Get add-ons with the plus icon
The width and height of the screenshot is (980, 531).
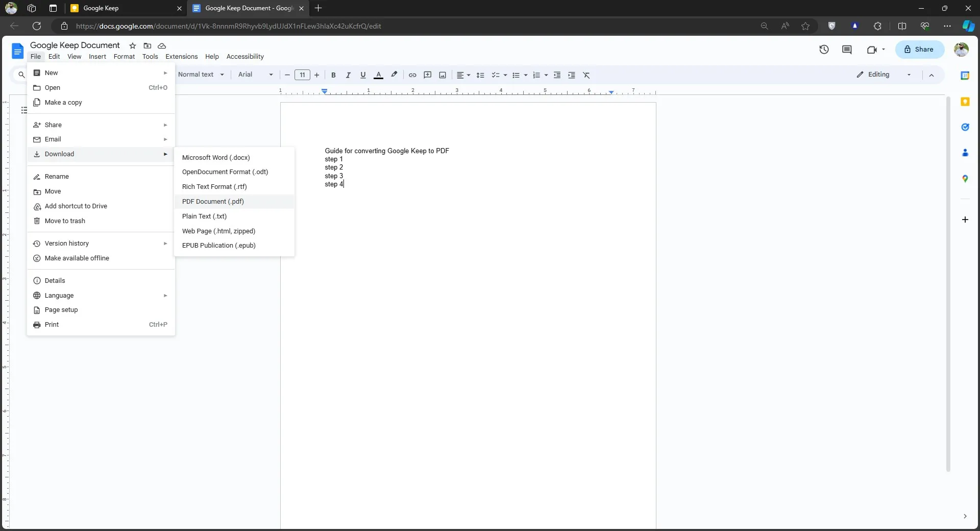point(965,220)
